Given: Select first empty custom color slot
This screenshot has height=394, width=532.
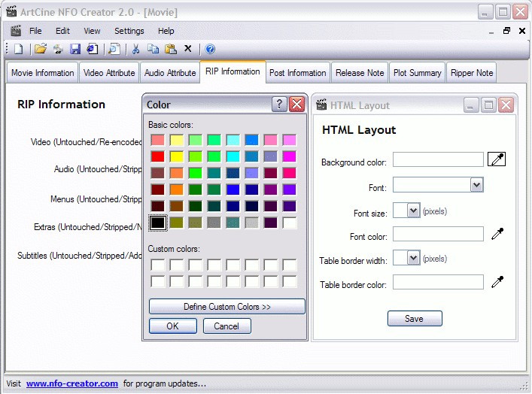Looking at the screenshot, I should point(158,265).
